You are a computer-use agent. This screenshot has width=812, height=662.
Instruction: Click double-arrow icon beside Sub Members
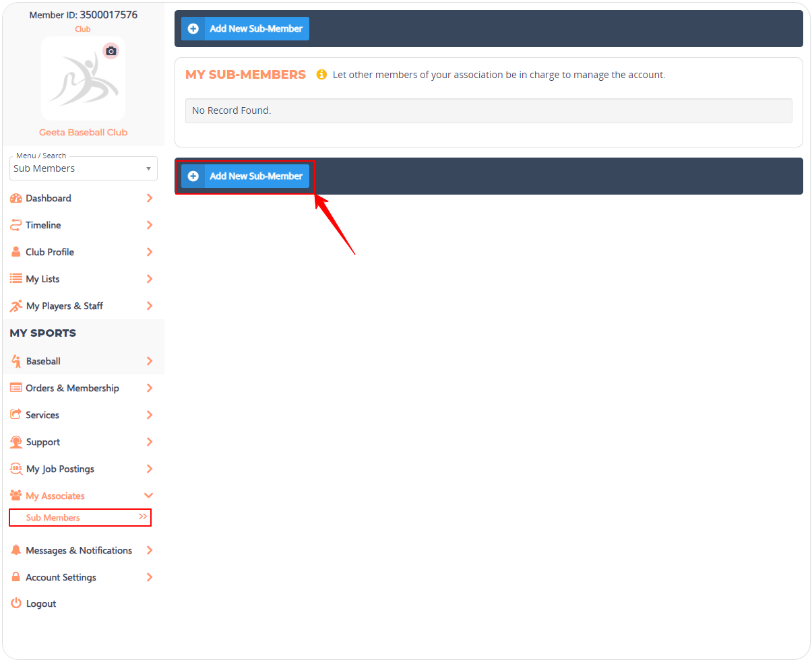click(143, 517)
